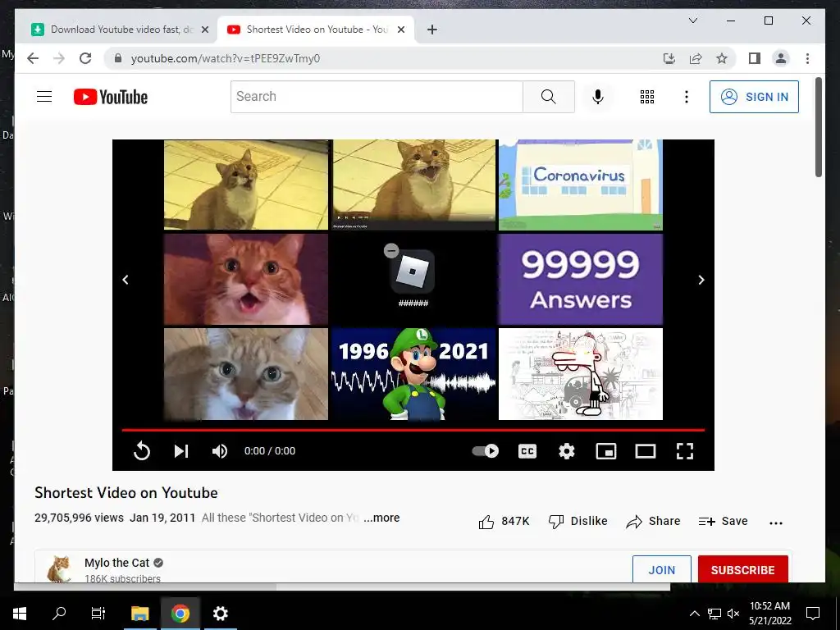Open tab search dropdown chevron
Image resolution: width=840 pixels, height=630 pixels.
[x=692, y=21]
